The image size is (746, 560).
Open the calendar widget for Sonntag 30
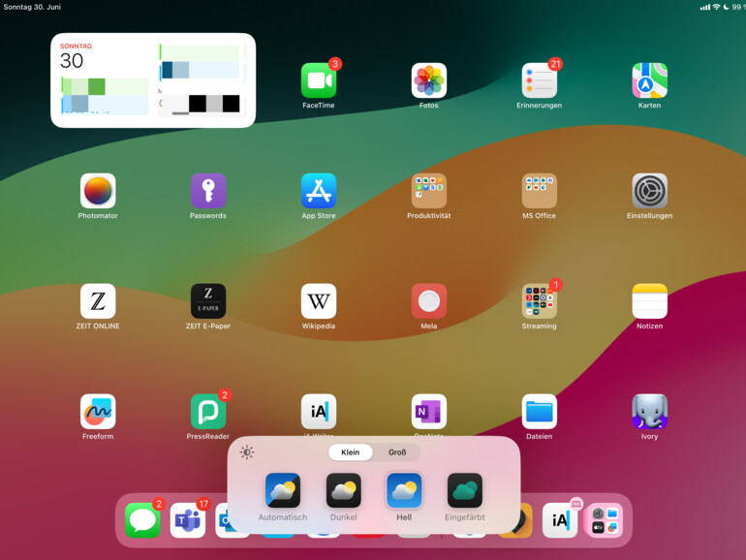[153, 80]
